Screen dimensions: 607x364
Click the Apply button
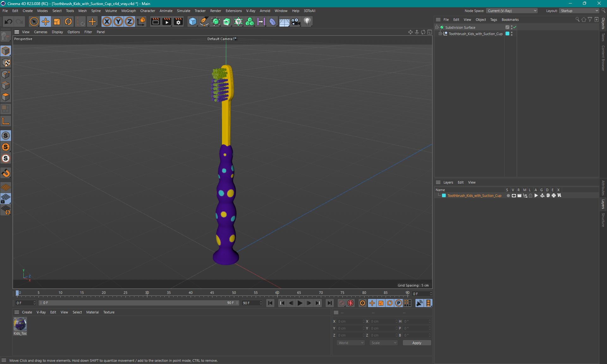click(417, 343)
